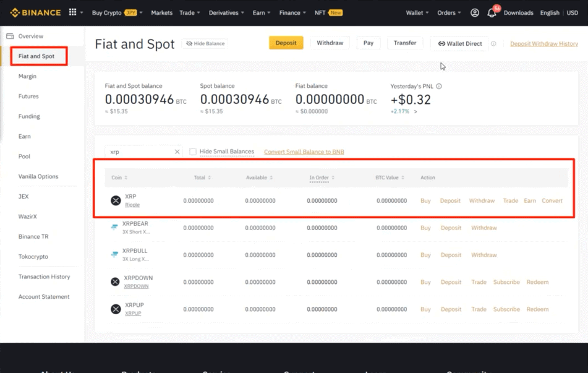Screen dimensions: 588x373
Task: Open the user account profile icon
Action: 474,12
